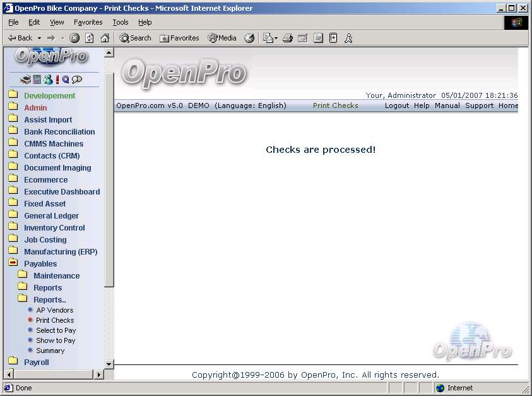Click the AIM messenger running-man icon

(348, 38)
